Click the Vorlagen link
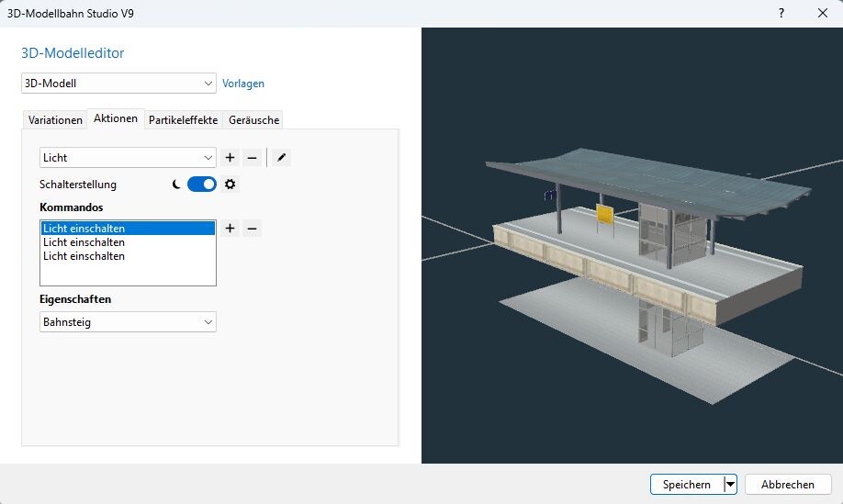843x504 pixels. click(243, 84)
